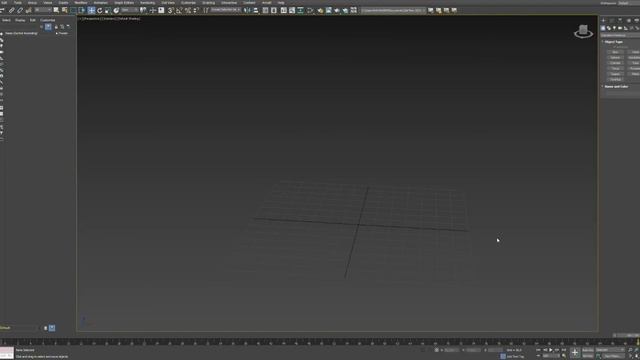Image resolution: width=640 pixels, height=360 pixels.
Task: Open the Rendering menu
Action: 147,2
